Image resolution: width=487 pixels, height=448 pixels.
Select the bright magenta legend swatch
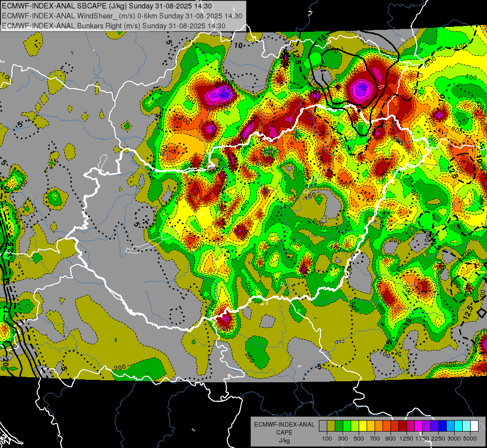(x=419, y=426)
